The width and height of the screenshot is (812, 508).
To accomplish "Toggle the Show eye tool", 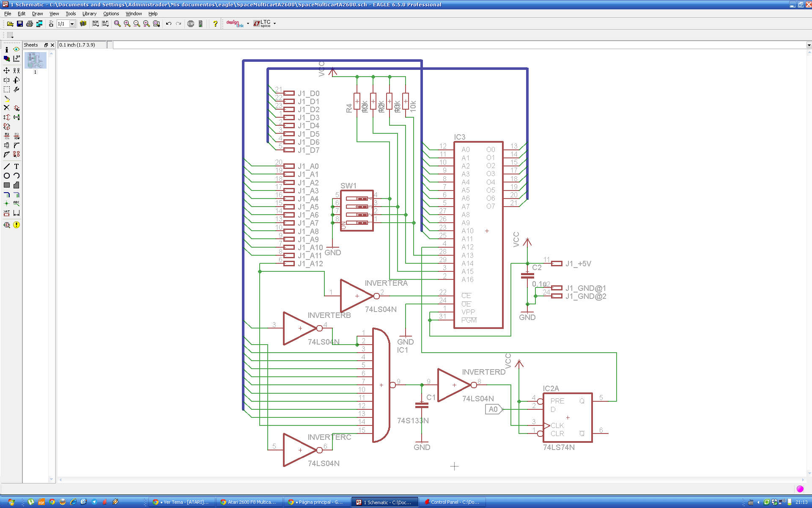I will 16,50.
